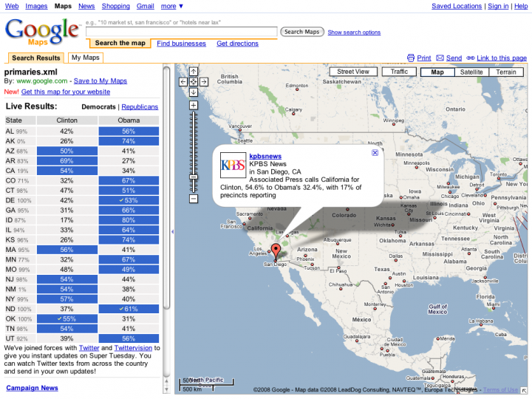Viewport: 532px width, 399px height.
Task: Select the 'Search the map' tab
Action: coord(120,43)
